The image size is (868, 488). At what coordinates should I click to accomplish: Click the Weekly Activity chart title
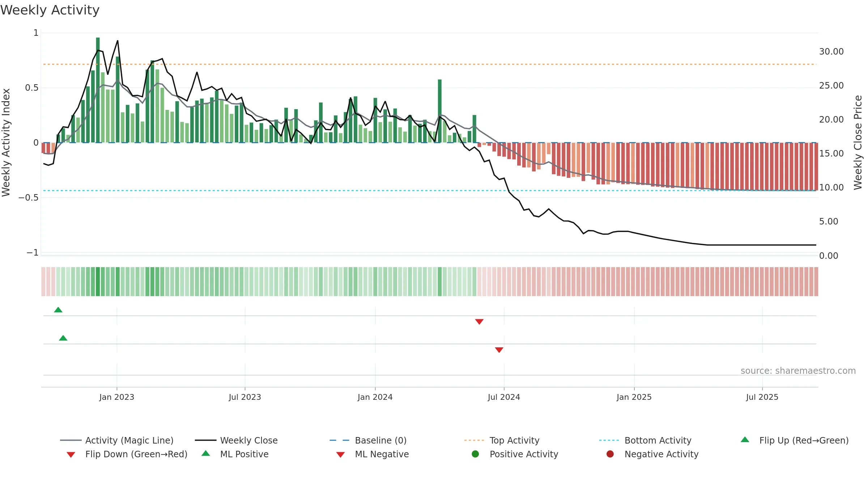pos(50,10)
